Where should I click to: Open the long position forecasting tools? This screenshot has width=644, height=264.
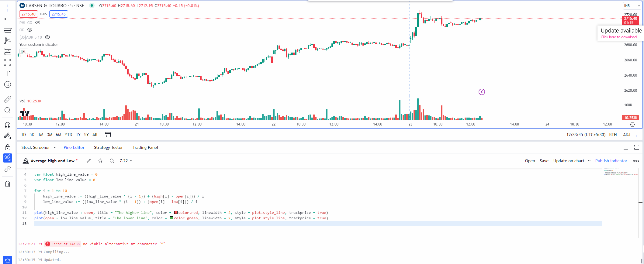(8, 52)
